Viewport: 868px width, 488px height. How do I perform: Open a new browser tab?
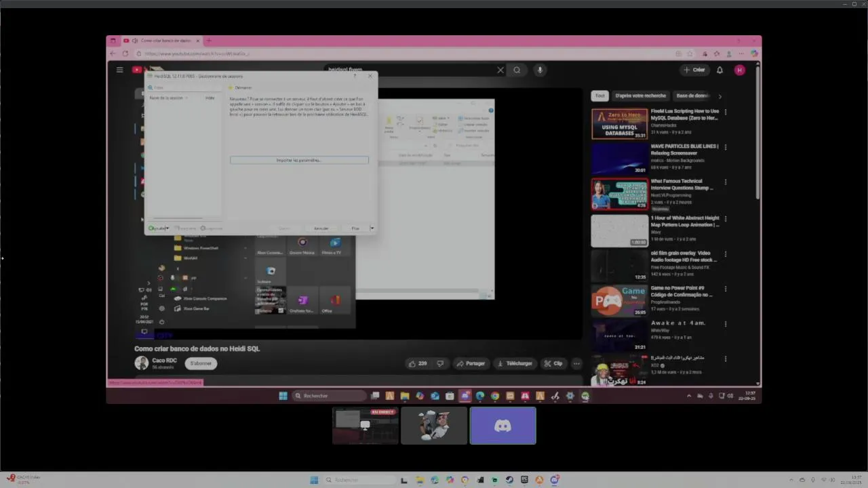[x=209, y=41]
